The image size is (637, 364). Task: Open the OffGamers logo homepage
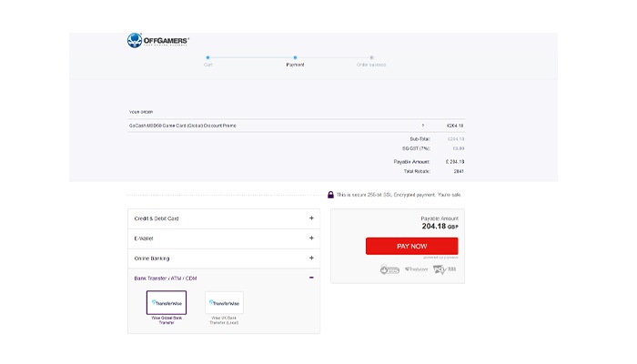157,40
